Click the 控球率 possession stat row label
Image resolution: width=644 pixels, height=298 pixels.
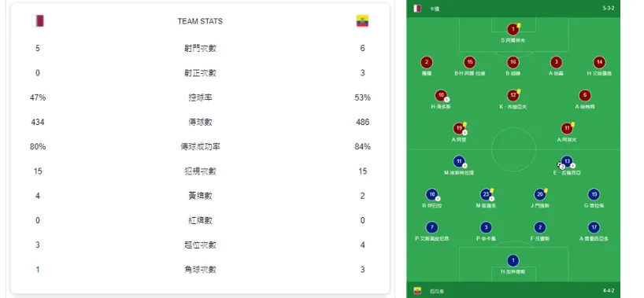pos(200,97)
